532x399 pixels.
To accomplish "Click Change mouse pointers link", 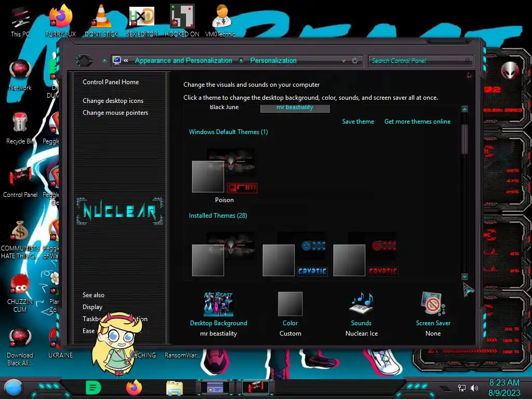I will [x=115, y=113].
